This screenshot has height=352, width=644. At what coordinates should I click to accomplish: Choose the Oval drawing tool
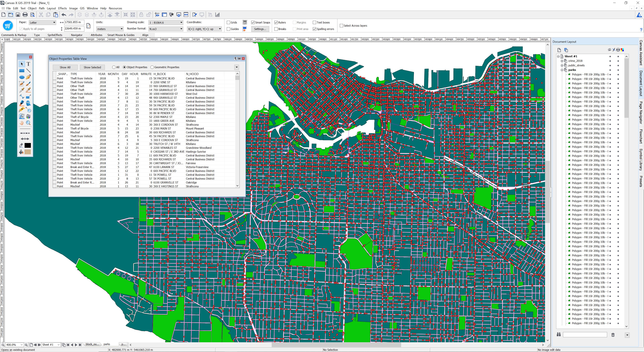point(22,77)
